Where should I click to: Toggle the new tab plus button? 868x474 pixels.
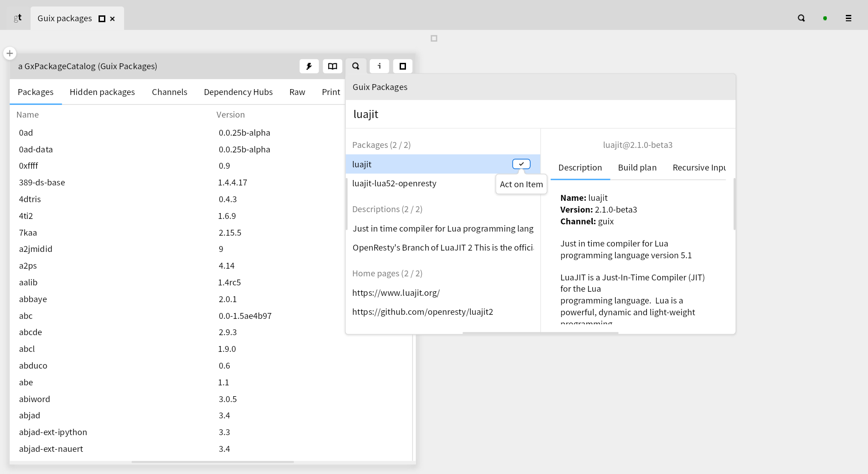(x=9, y=53)
